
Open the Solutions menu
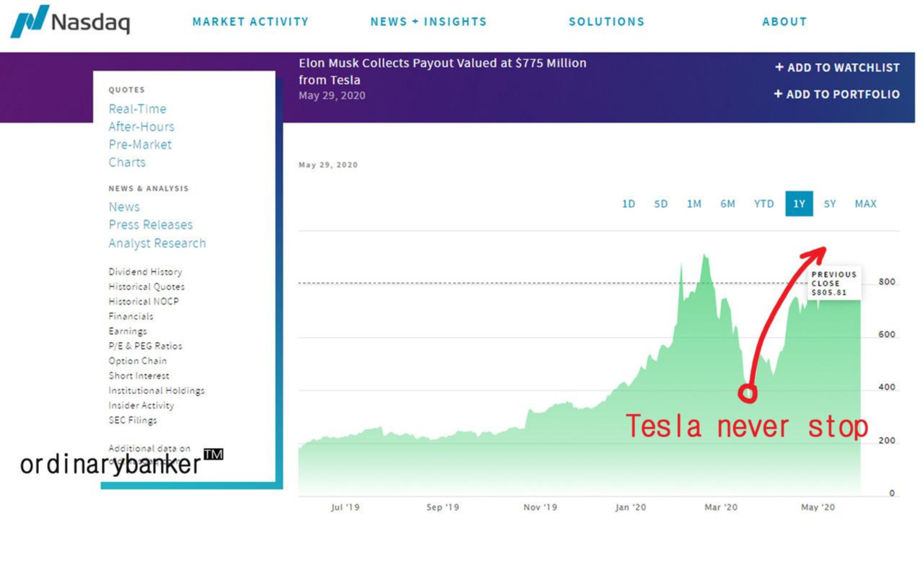click(606, 22)
